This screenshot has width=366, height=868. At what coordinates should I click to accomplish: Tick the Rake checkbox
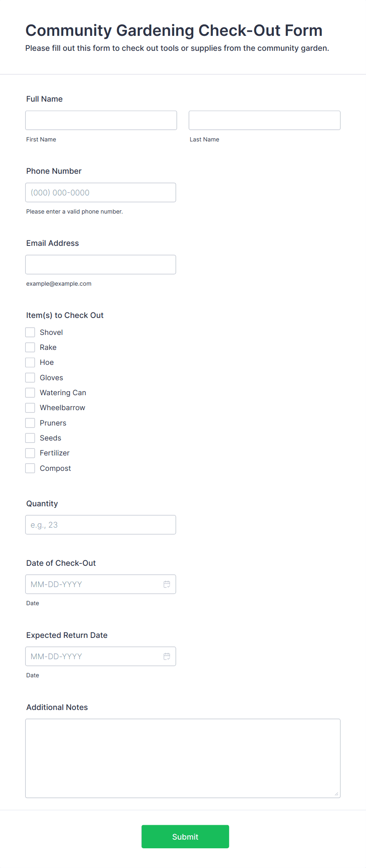30,348
